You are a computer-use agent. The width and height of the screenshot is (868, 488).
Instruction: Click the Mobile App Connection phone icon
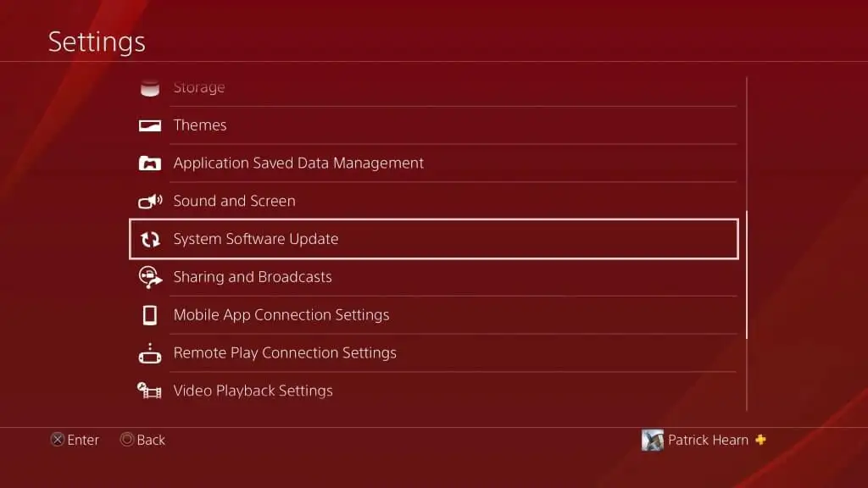pyautogui.click(x=149, y=315)
